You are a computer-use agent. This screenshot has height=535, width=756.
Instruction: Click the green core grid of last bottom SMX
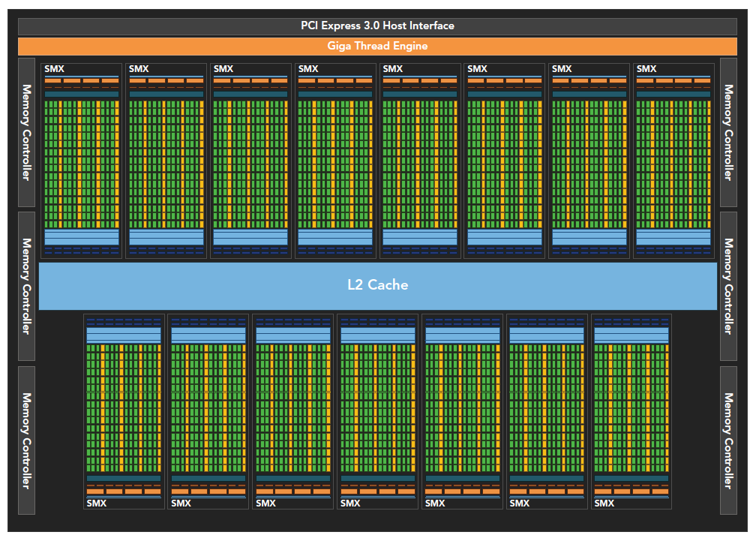[x=631, y=409]
